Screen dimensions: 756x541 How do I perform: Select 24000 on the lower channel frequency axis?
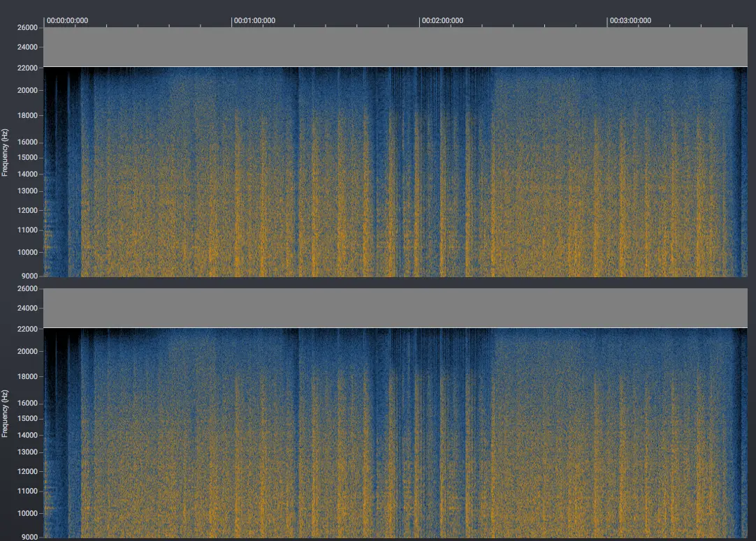28,309
